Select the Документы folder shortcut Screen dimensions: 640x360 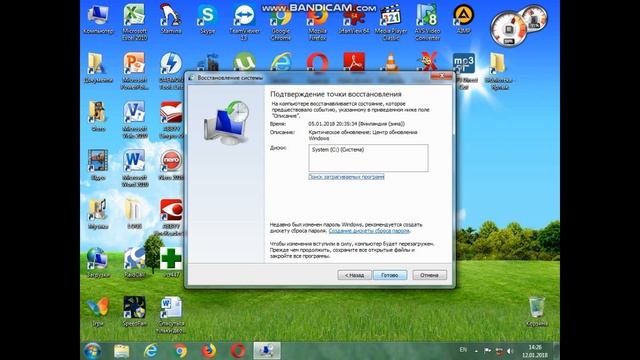(x=98, y=68)
